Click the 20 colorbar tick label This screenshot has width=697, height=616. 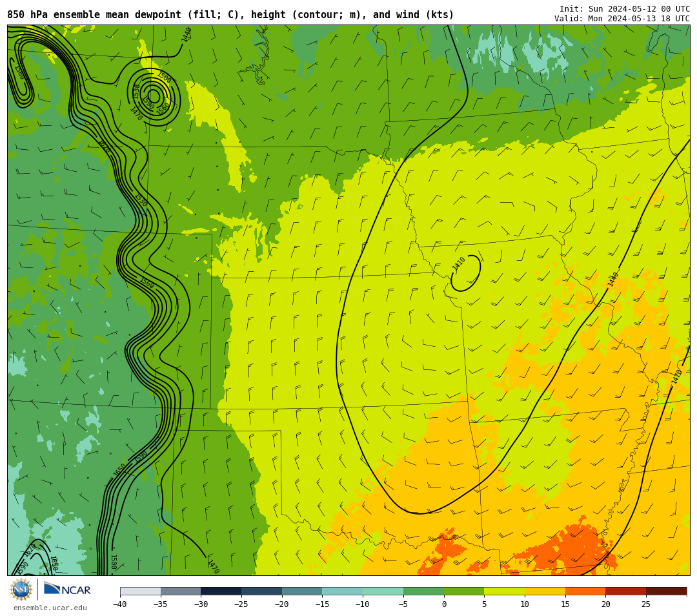(605, 604)
